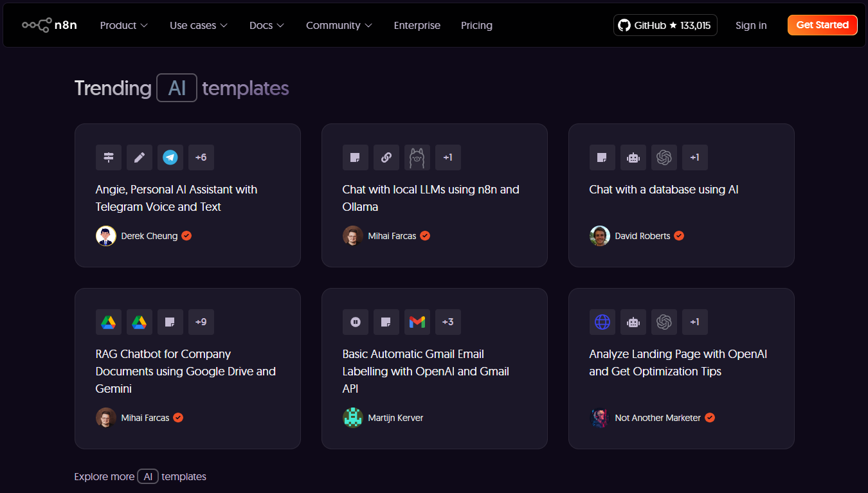Click author name Martijn Kerver
Screen dimensions: 868x493
click(395, 418)
